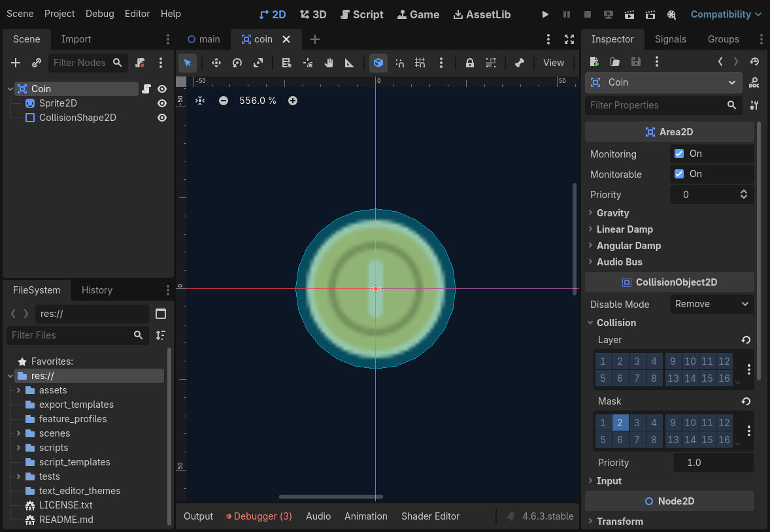The width and height of the screenshot is (770, 532).
Task: Open the View menu button in viewport
Action: [554, 63]
